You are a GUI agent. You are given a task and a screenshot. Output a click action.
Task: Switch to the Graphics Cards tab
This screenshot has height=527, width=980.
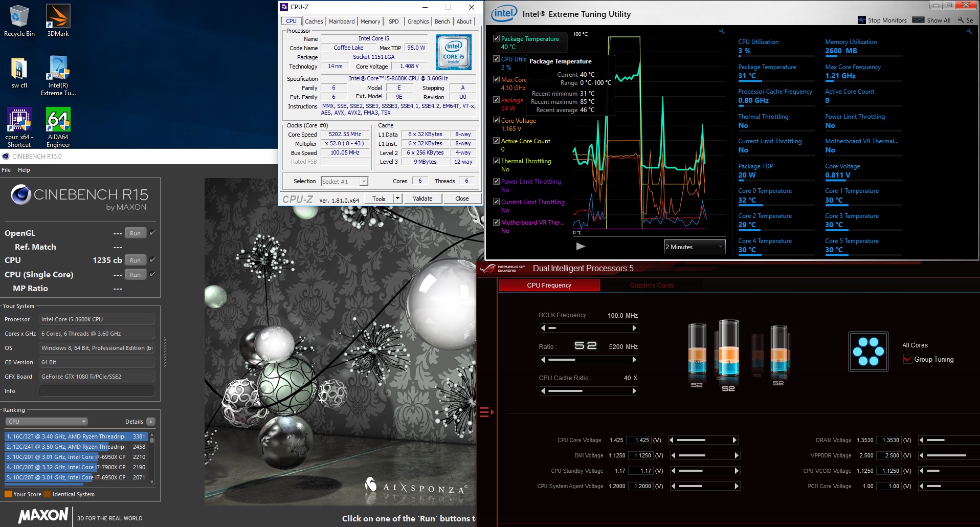(652, 286)
